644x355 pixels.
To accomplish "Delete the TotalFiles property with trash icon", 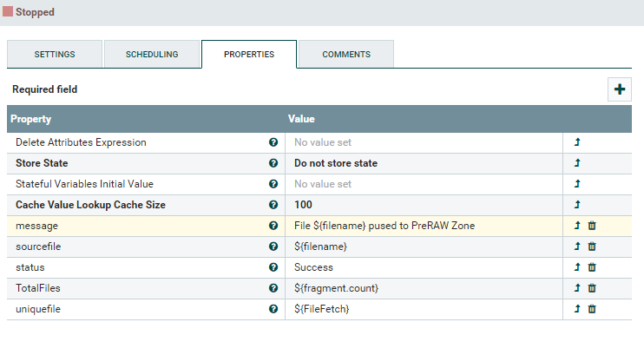I will pos(592,288).
